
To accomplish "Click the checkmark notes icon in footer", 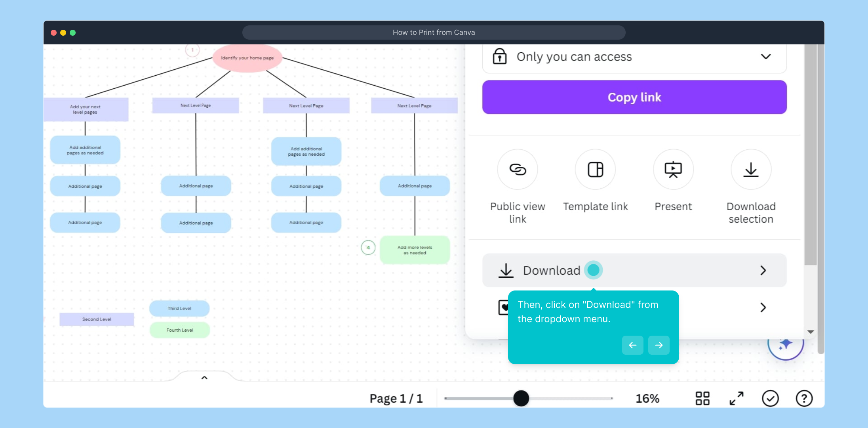I will [770, 398].
